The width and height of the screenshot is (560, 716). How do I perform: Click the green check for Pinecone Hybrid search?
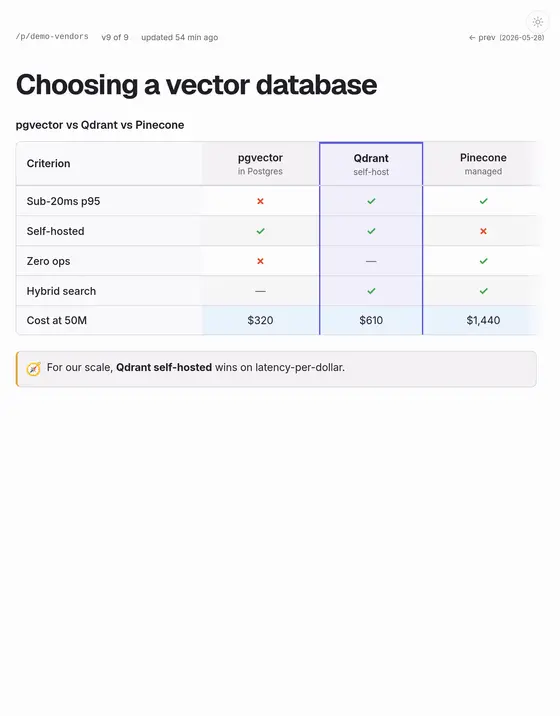tap(483, 291)
